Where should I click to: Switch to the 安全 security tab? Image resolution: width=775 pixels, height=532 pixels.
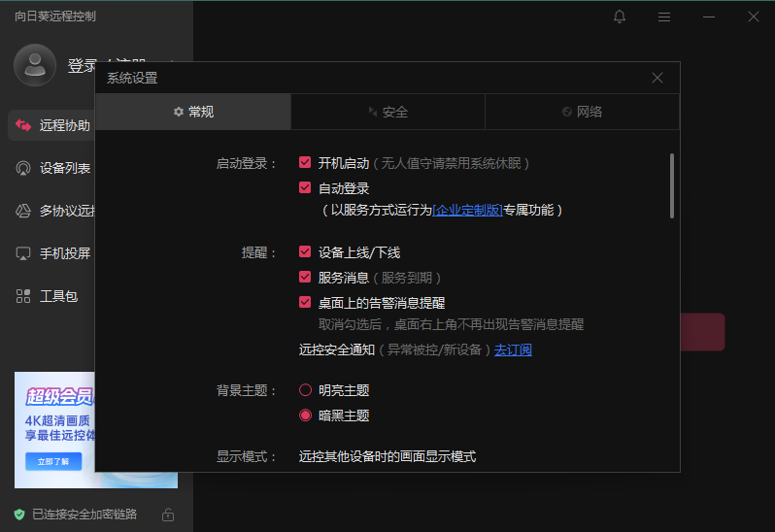click(x=387, y=112)
